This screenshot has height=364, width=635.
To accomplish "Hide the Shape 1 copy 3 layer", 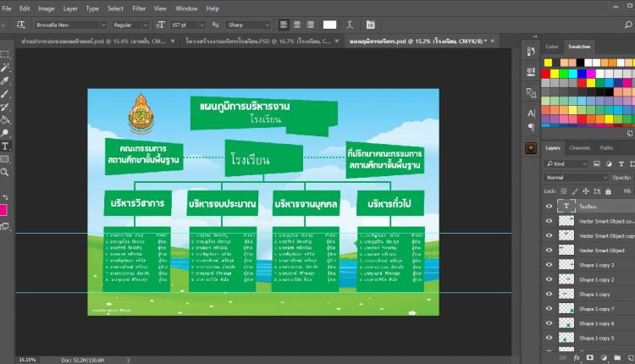I will click(549, 265).
